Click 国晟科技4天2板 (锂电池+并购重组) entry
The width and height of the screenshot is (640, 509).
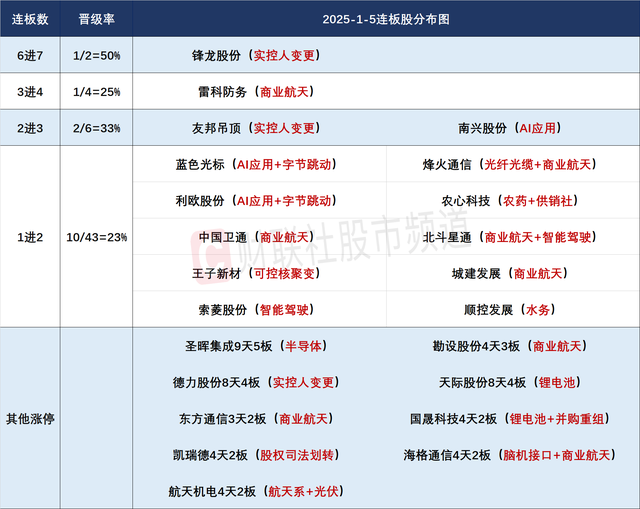pos(509,419)
